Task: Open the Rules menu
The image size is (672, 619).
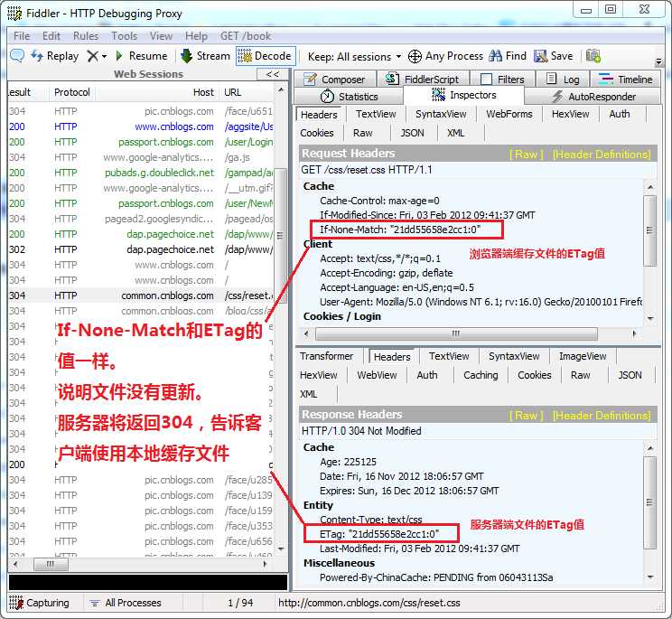Action: click(x=86, y=36)
